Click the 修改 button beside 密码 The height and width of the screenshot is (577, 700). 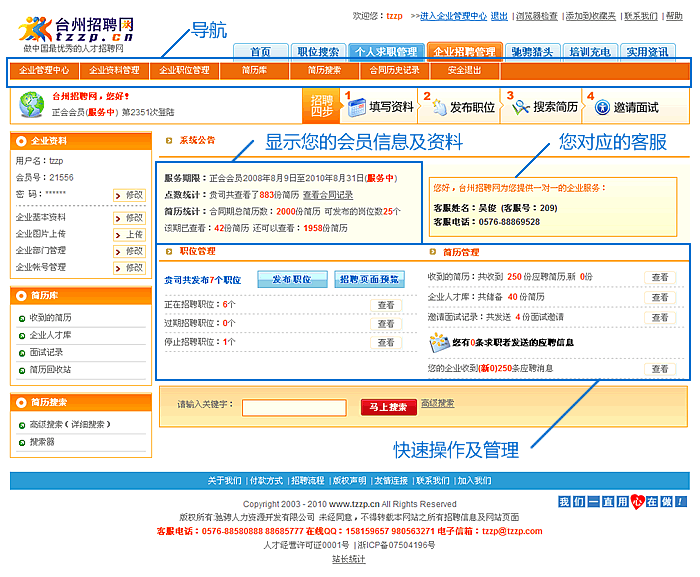130,194
